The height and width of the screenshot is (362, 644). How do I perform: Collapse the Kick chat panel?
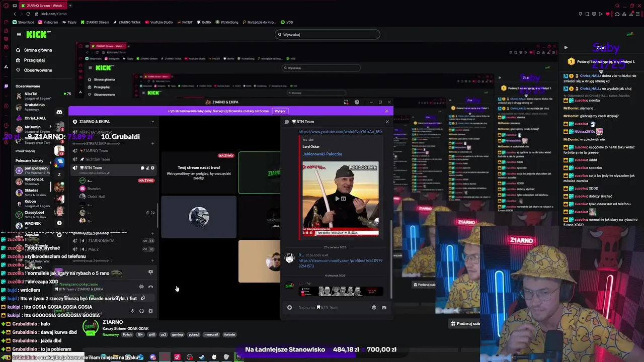pos(566,48)
